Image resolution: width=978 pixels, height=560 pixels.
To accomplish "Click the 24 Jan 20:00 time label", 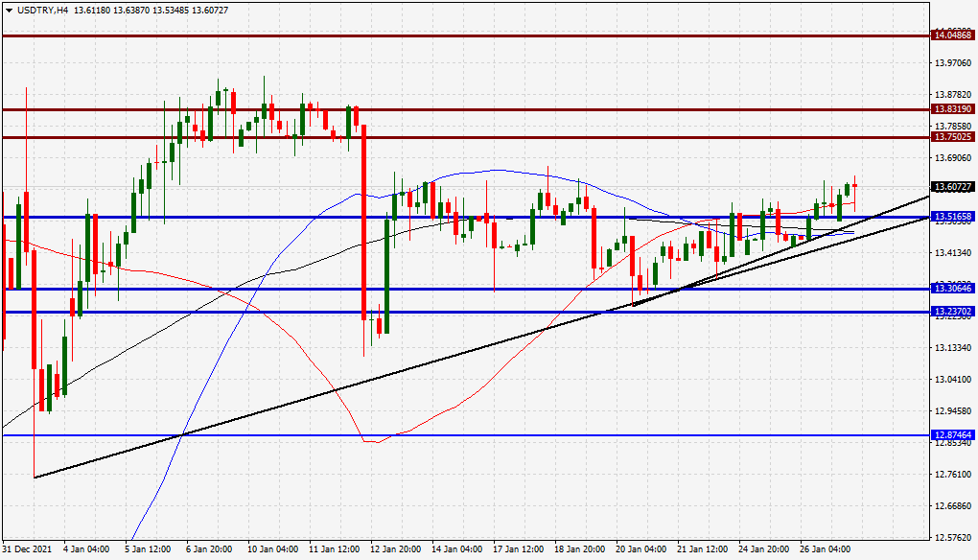I will click(x=763, y=549).
